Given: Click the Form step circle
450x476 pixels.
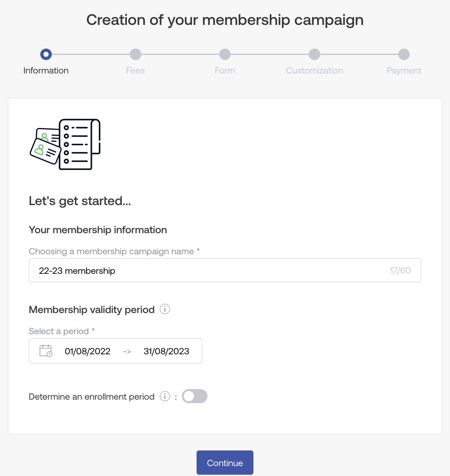Looking at the screenshot, I should pos(225,54).
